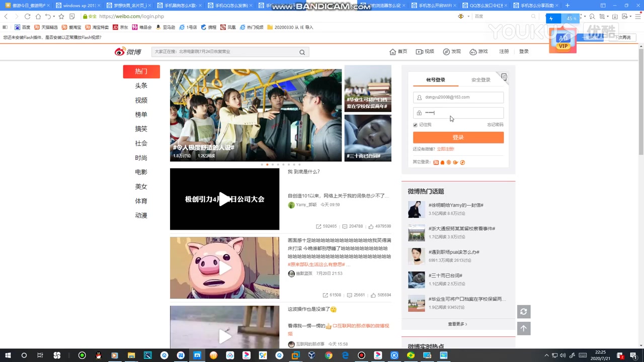
Task: Select the 搞笑 category in sidebar
Action: [x=141, y=129]
